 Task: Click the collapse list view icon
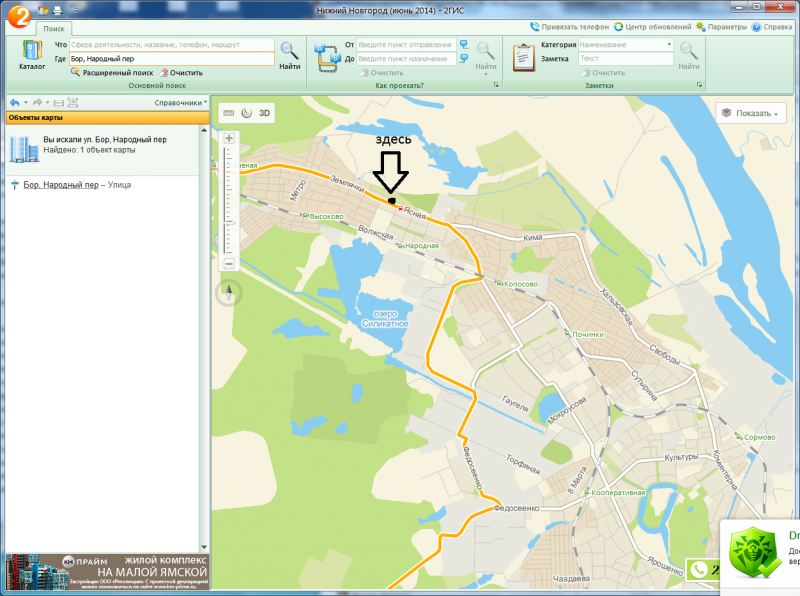[x=59, y=103]
